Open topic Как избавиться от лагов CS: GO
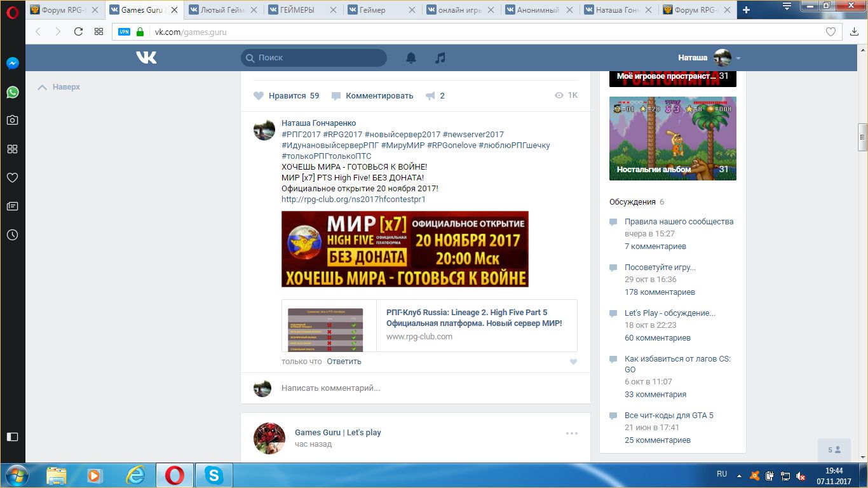Screen dimensions: 868x488 point(677,364)
